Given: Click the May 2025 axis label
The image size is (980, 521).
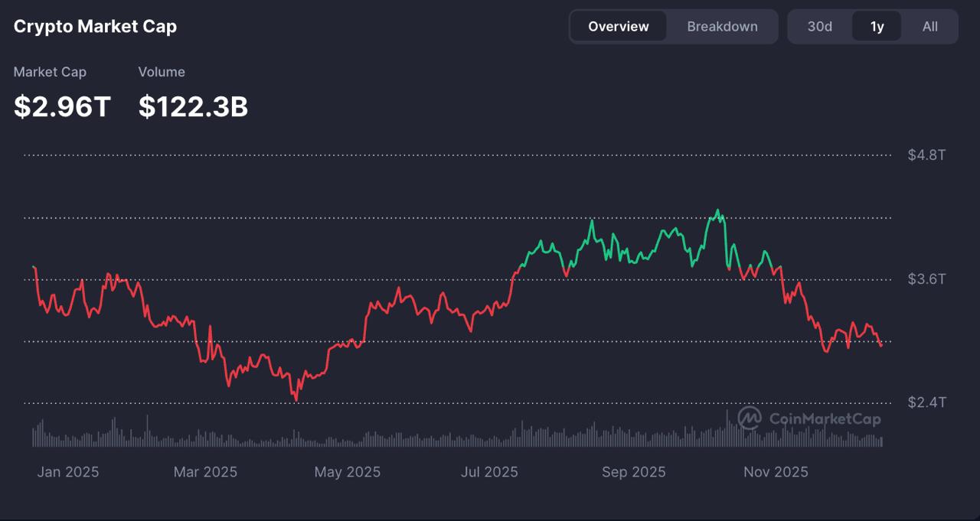Looking at the screenshot, I should tap(347, 472).
